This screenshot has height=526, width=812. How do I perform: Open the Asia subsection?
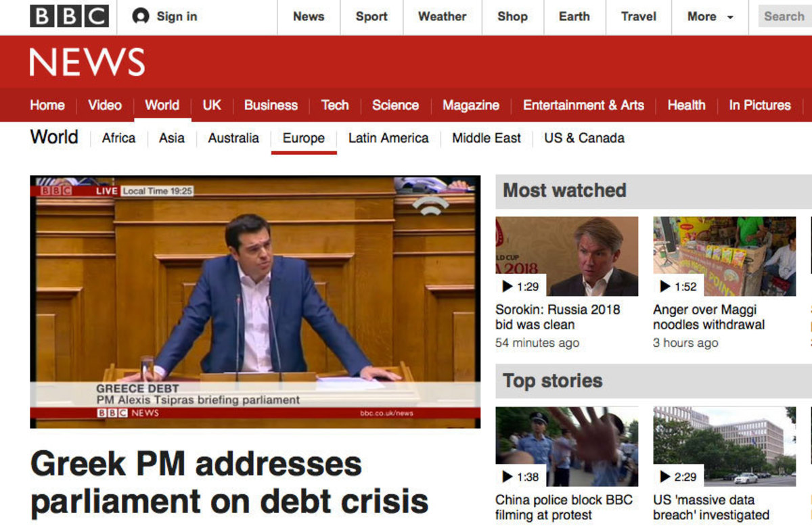[x=172, y=138]
